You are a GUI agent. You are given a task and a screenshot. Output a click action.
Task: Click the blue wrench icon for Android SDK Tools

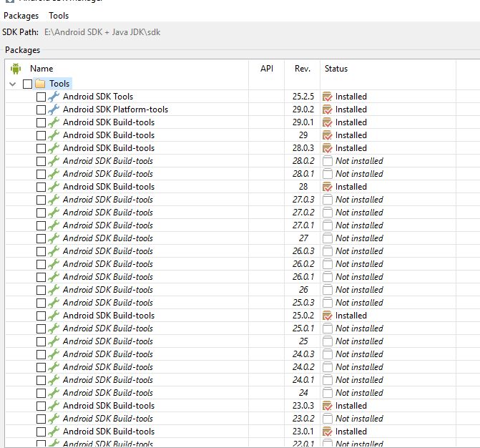click(x=54, y=97)
